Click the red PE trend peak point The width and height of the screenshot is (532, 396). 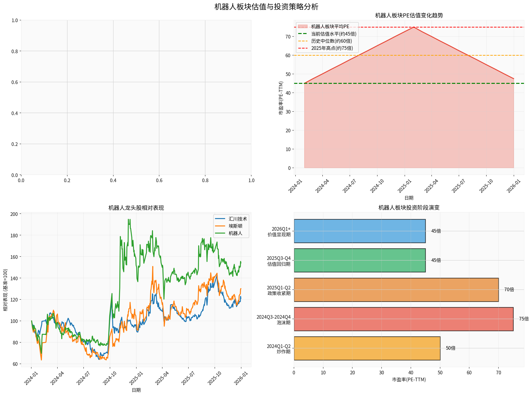point(414,27)
